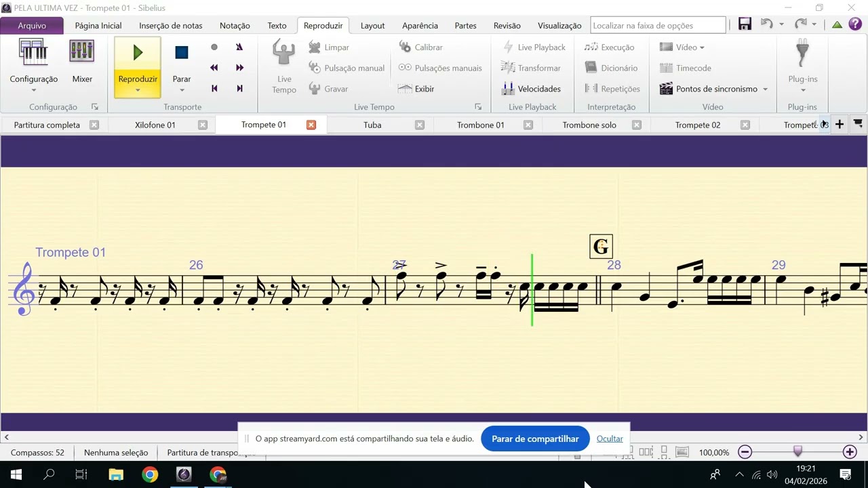Switch to Inserção de notas tab
The width and height of the screenshot is (868, 488).
171,26
